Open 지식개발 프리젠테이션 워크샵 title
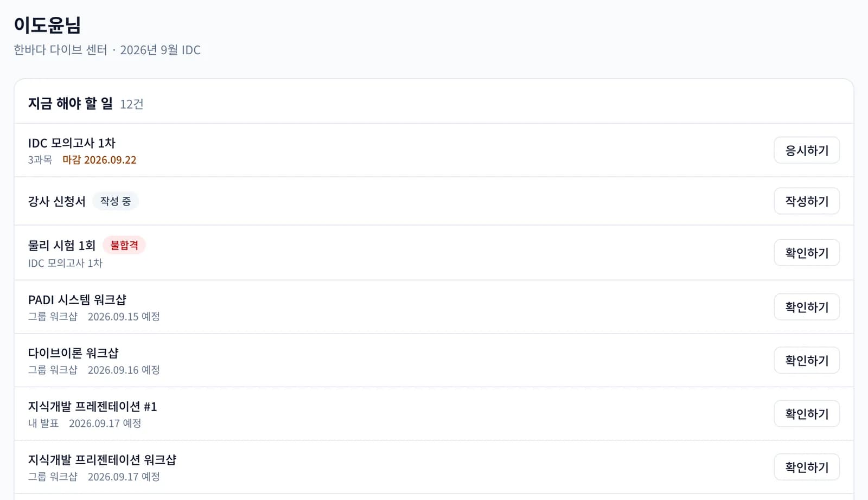Screen dimensions: 868x500 pyautogui.click(x=103, y=460)
